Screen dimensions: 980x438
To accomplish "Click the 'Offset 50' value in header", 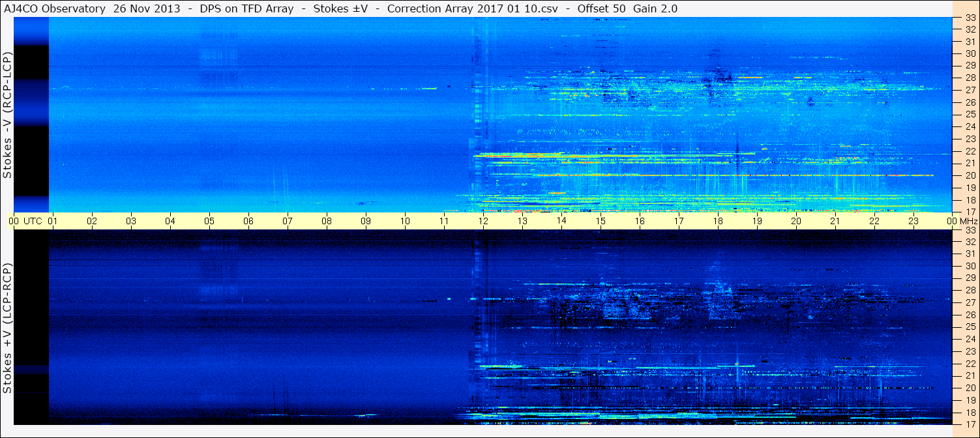I will click(600, 8).
